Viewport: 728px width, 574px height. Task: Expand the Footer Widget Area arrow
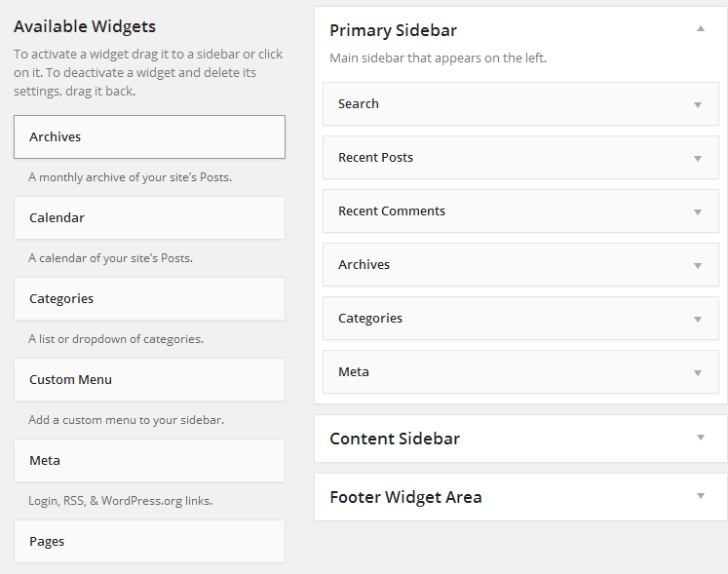click(x=700, y=496)
